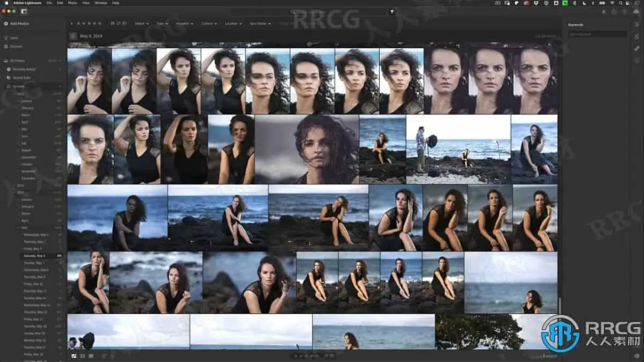Open the Help menu
The image size is (644, 362).
[x=115, y=3]
